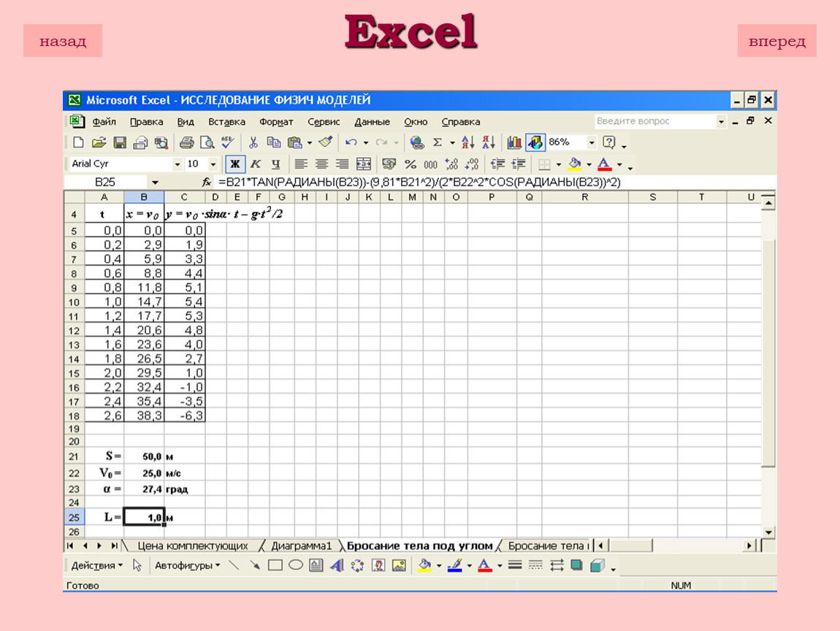Click Merge and Center icon

[x=364, y=164]
